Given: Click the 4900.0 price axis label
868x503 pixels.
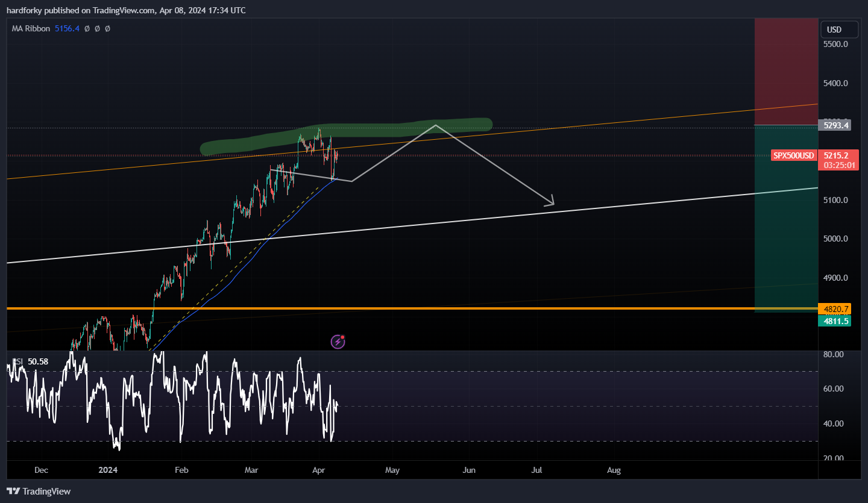Looking at the screenshot, I should [836, 278].
